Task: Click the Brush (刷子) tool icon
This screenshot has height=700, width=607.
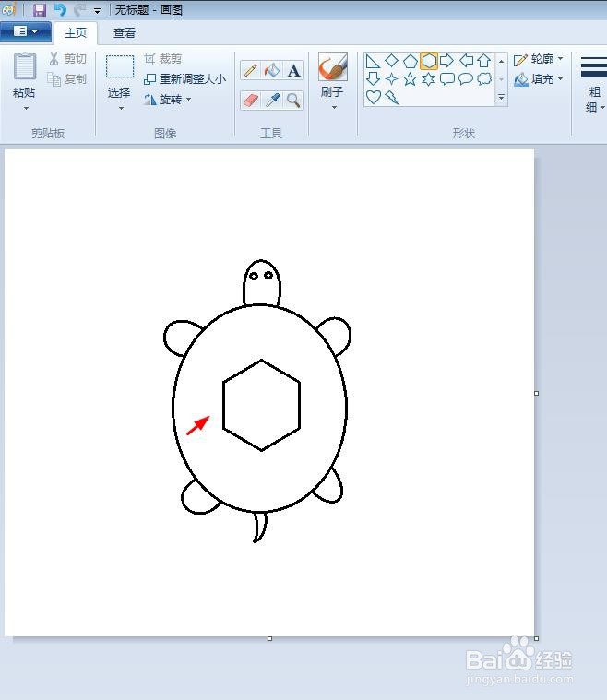Action: [332, 66]
